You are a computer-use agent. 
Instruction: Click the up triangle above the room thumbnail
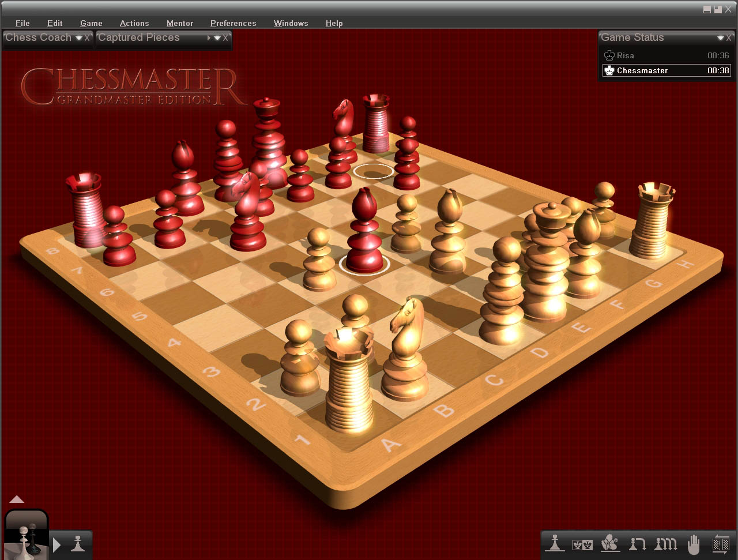click(x=17, y=499)
